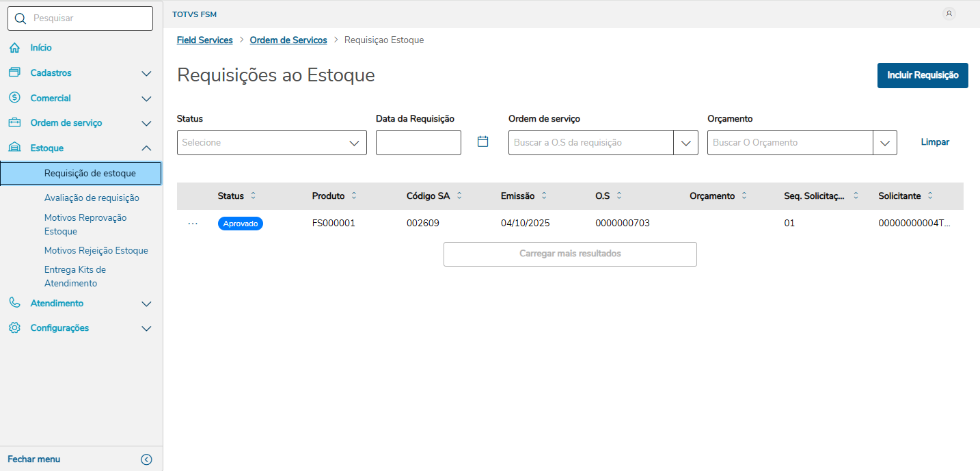Sort by Status column arrows
This screenshot has height=471, width=980.
(254, 196)
